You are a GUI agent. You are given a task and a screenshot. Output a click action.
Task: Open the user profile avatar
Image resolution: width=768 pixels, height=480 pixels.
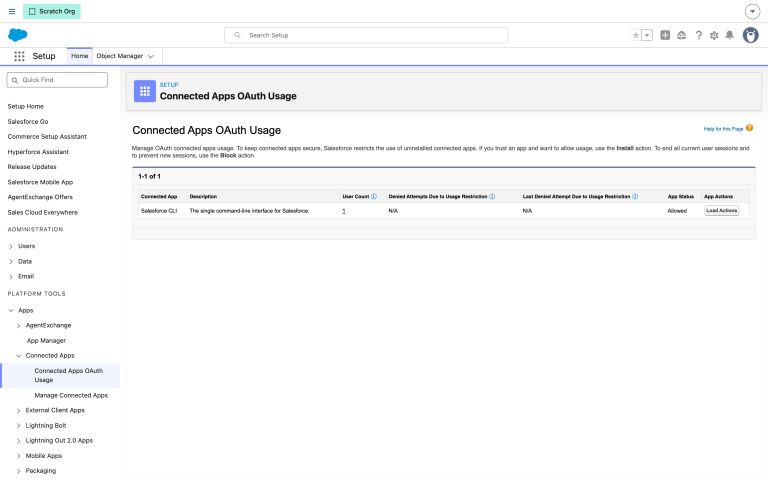(x=750, y=35)
